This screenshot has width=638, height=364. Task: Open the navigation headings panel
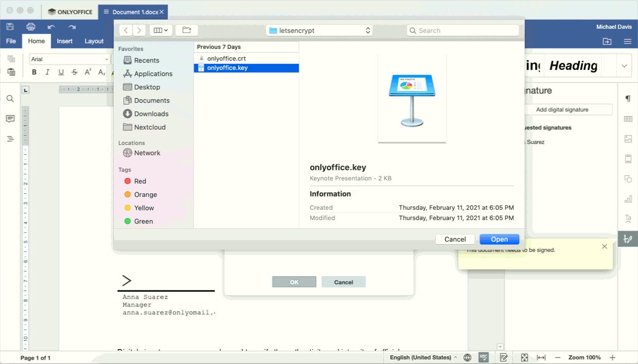(10, 139)
